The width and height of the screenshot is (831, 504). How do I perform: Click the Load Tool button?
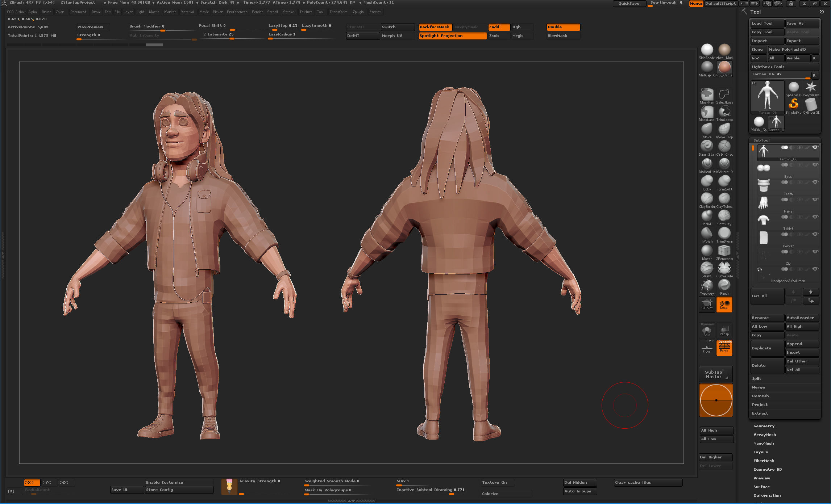coord(766,24)
